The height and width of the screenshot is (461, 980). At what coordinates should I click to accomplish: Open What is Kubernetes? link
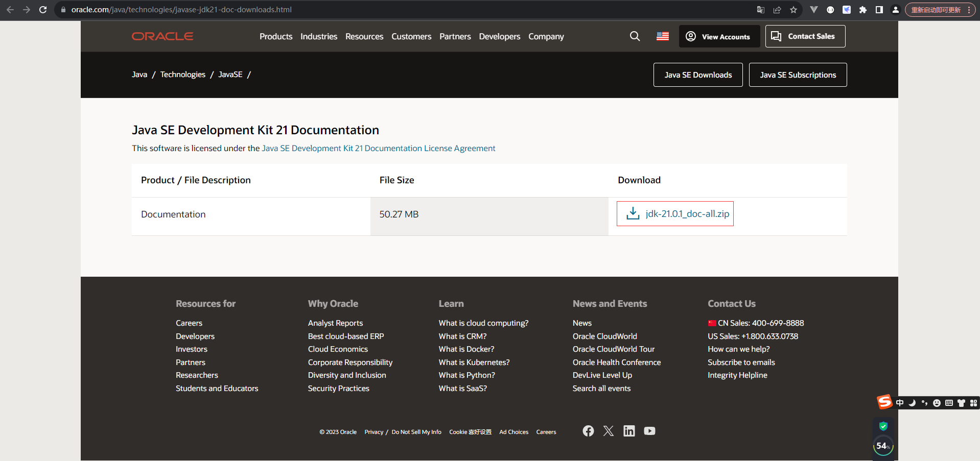[474, 362]
